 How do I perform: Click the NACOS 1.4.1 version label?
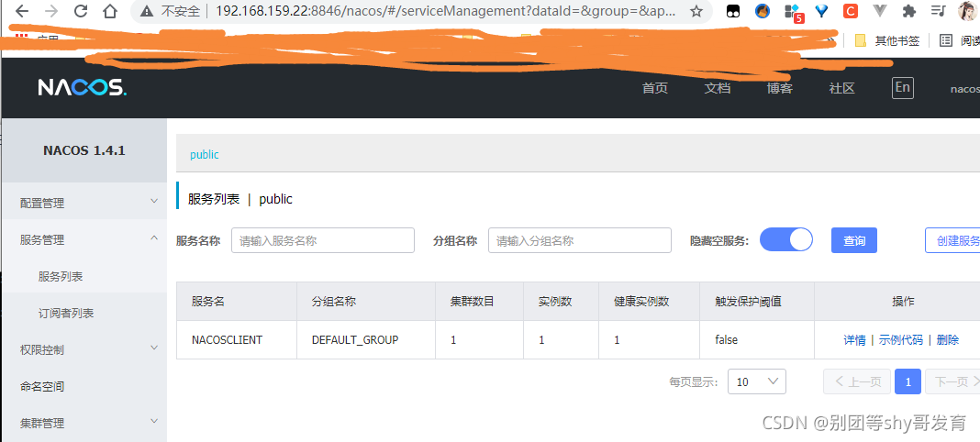point(84,150)
